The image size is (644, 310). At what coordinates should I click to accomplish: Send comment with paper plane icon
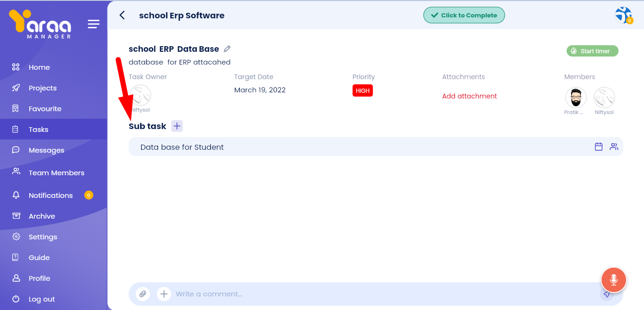tap(607, 294)
